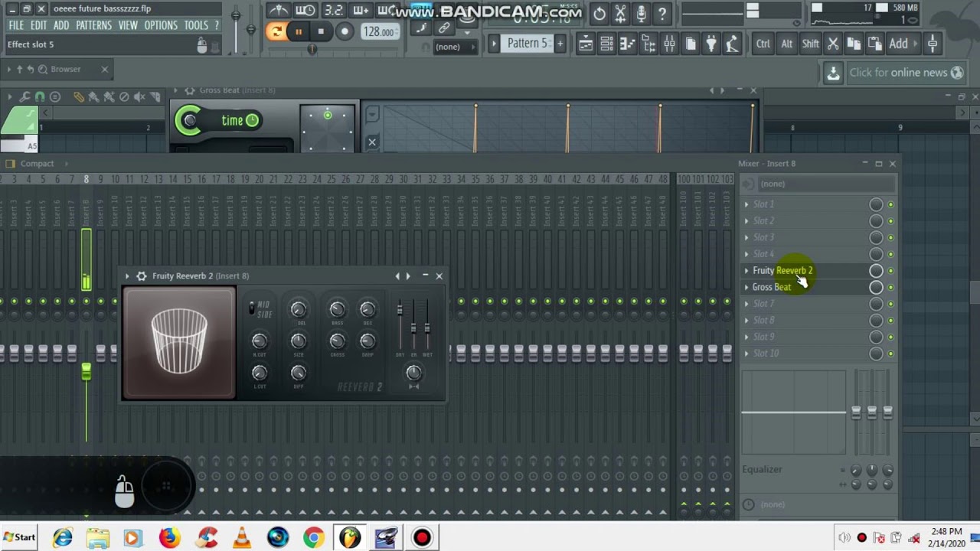Open the OPTIONS menu

coord(161,25)
